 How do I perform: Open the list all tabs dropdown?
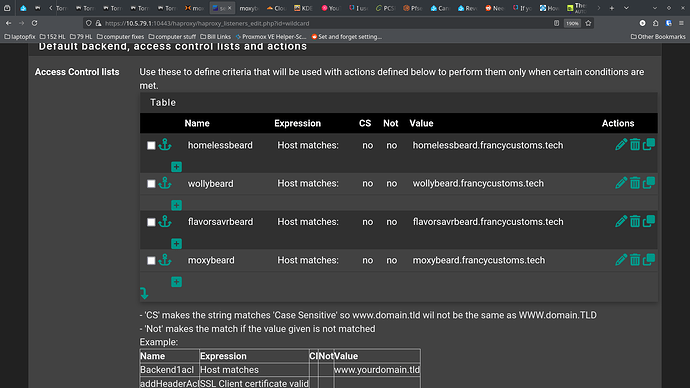click(x=626, y=8)
